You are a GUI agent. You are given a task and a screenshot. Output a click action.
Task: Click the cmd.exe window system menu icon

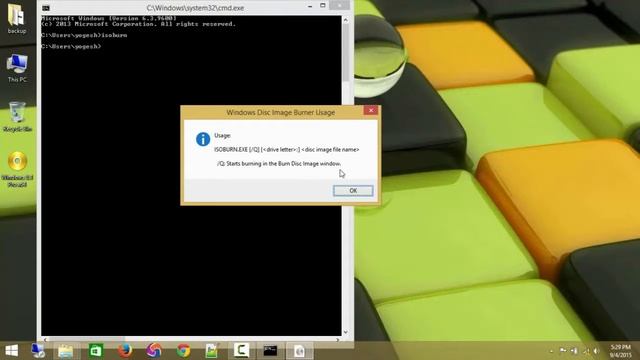pyautogui.click(x=46, y=8)
